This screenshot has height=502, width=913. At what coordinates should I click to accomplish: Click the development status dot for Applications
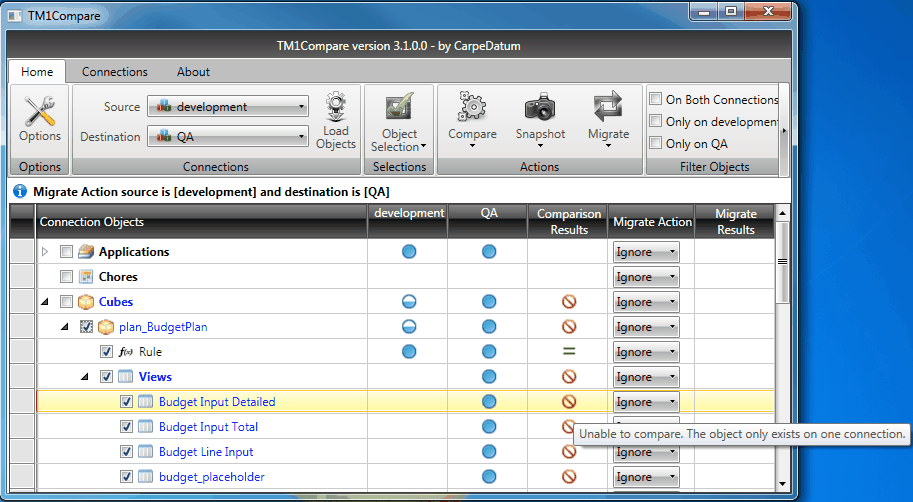pyautogui.click(x=409, y=252)
